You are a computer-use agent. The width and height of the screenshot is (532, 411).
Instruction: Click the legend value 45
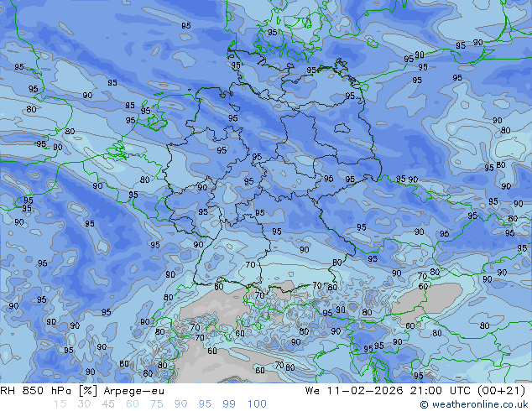click(108, 404)
